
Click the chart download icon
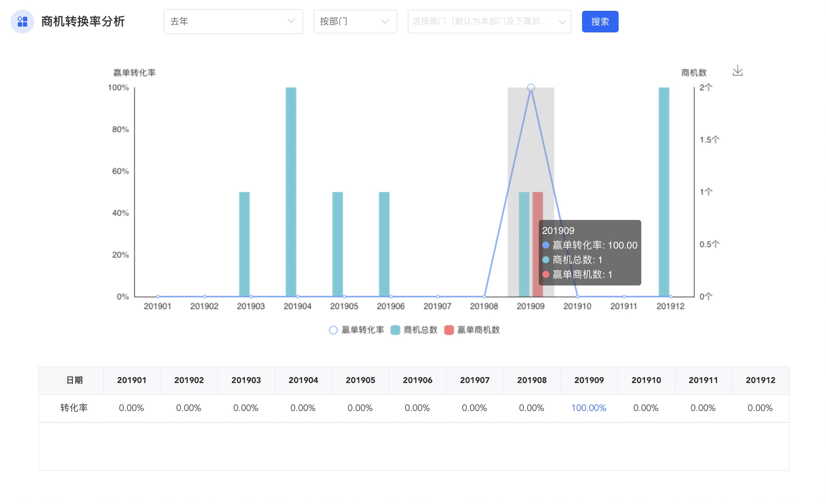[x=737, y=71]
